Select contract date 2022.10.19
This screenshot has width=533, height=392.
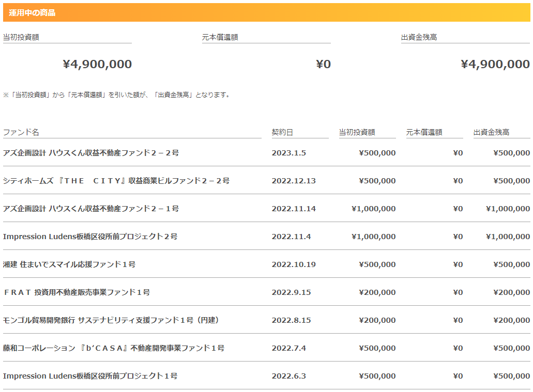coord(294,264)
